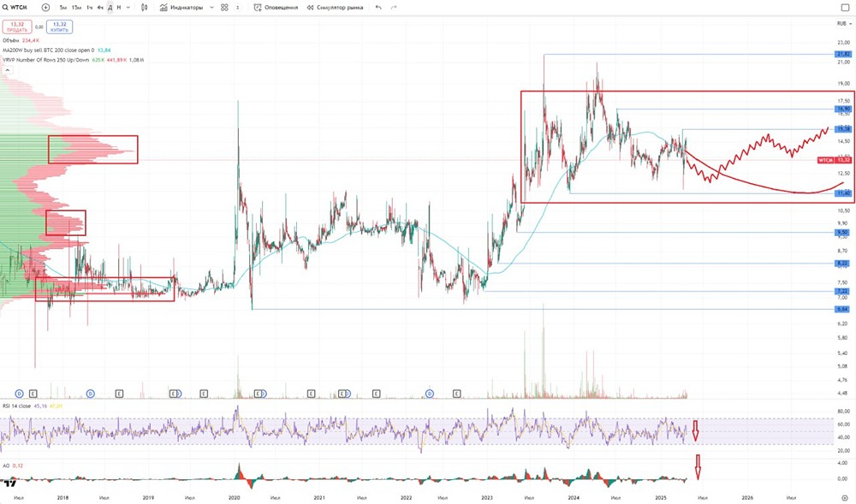
Task: Open the dividend D marker in mid-2022
Action: pos(430,394)
